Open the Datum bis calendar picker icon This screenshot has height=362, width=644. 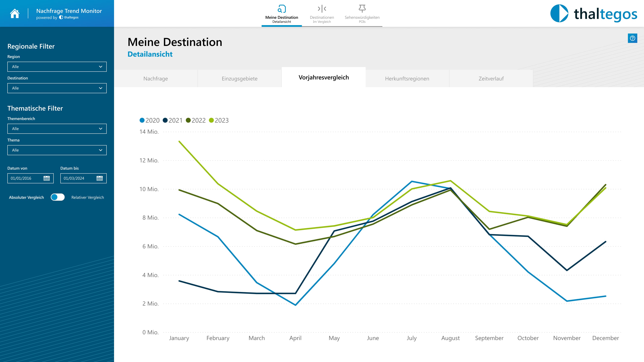point(99,178)
